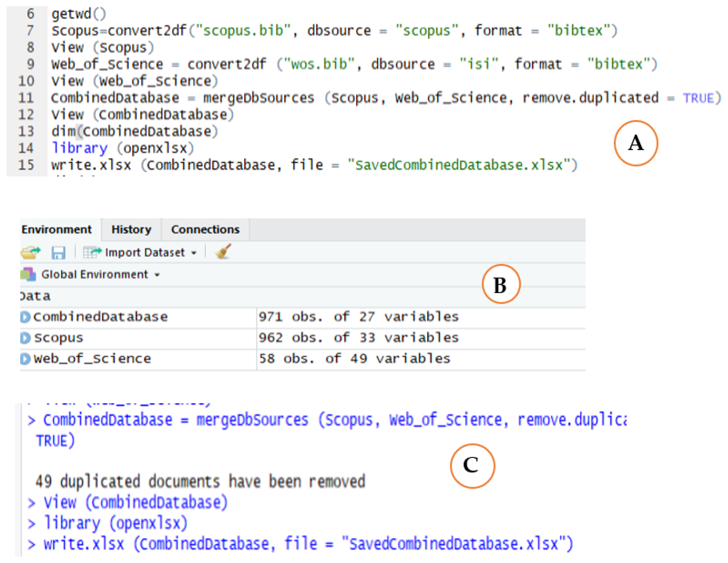
Task: Switch to the History tab
Action: tap(131, 230)
